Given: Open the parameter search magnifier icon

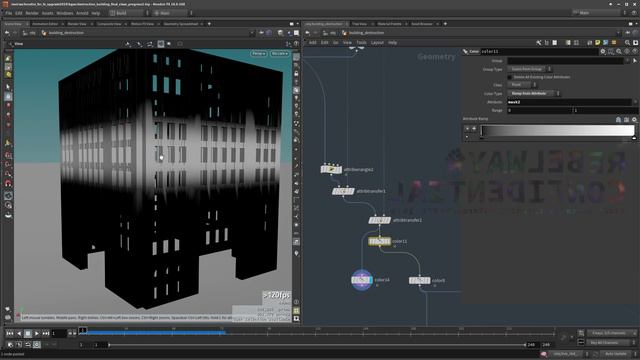Looking at the screenshot, I should 619,51.
